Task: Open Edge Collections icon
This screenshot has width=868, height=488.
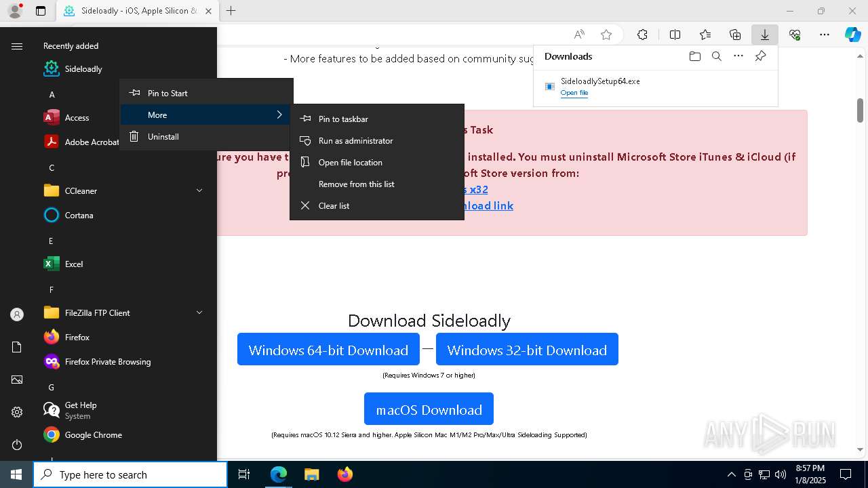Action: point(735,35)
